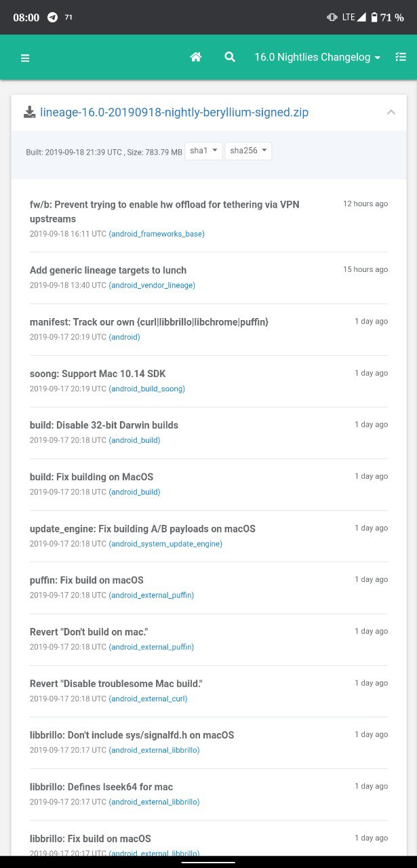Open android_build_soong repository link
This screenshot has width=417, height=868.
(146, 389)
